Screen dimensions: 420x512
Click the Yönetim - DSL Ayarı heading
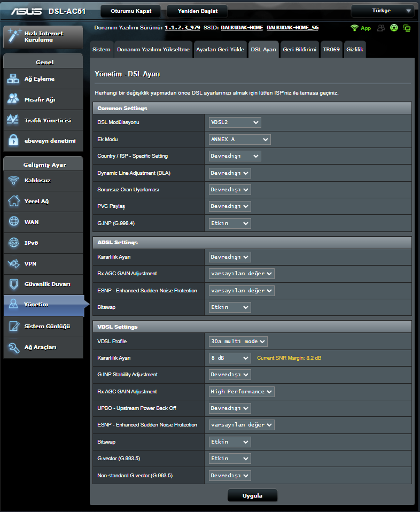click(x=127, y=74)
